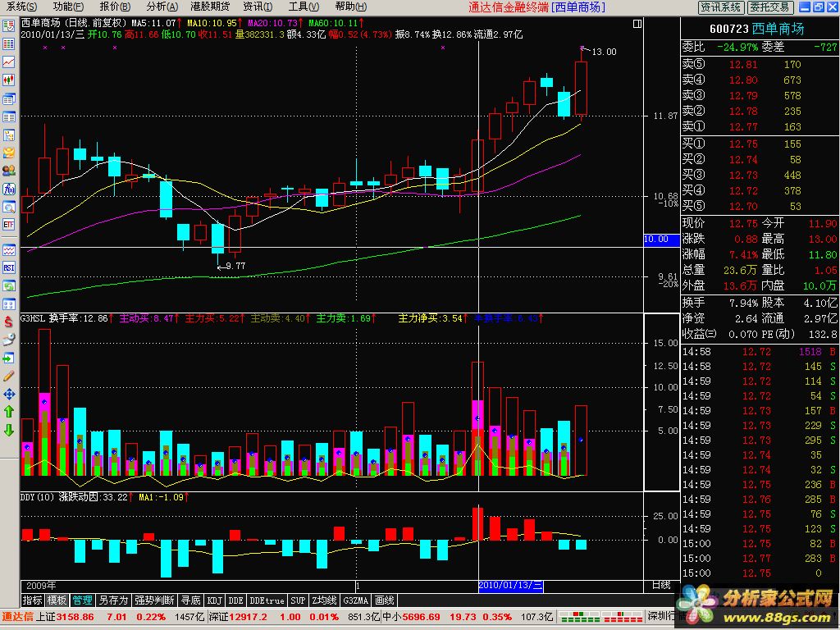Click the colored quote table icon
Viewport: 840px width, 630px height.
click(8, 44)
